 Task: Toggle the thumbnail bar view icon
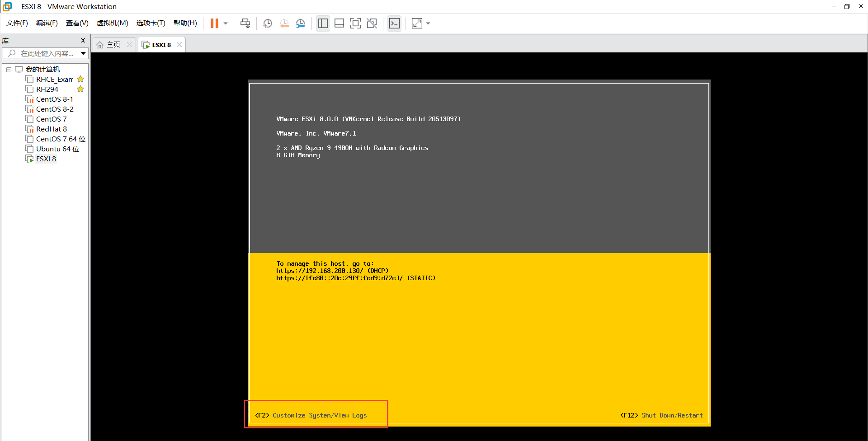[339, 23]
